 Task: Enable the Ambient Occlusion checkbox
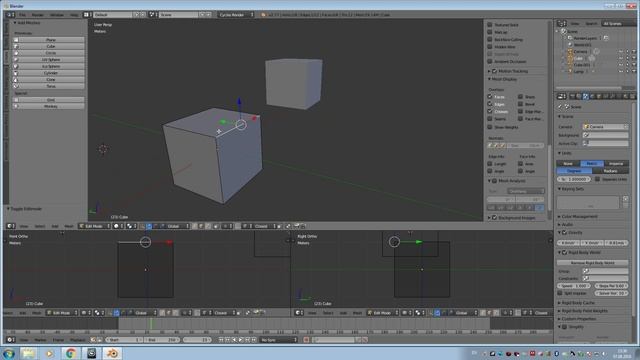(x=490, y=61)
